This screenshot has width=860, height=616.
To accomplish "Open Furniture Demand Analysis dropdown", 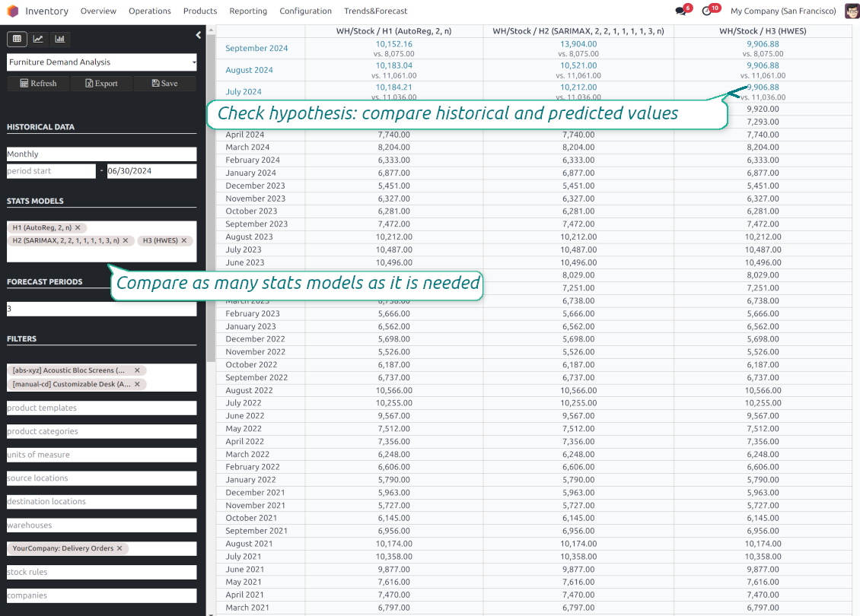I will tap(101, 62).
